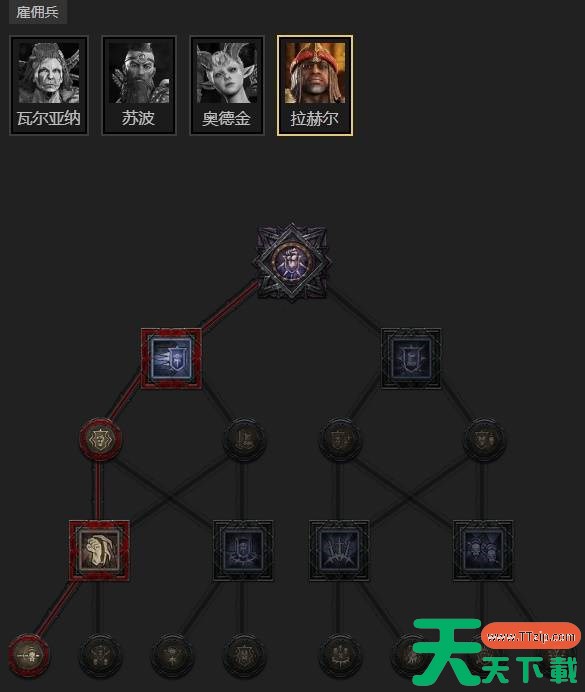Click the bottom-row passive node below three-swords skill
Viewport: 585px width, 692px height.
click(340, 656)
